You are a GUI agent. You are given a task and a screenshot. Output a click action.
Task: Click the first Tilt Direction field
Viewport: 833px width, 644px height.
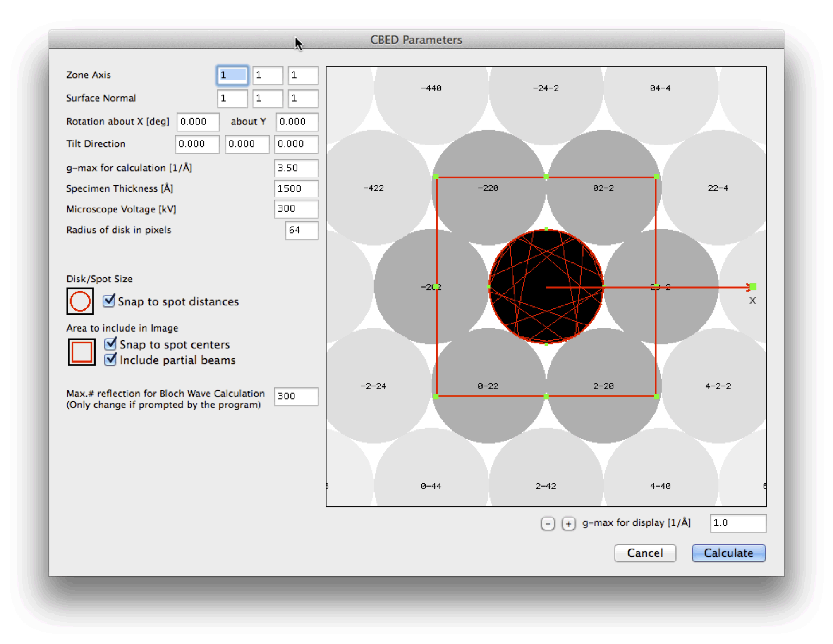tap(197, 144)
